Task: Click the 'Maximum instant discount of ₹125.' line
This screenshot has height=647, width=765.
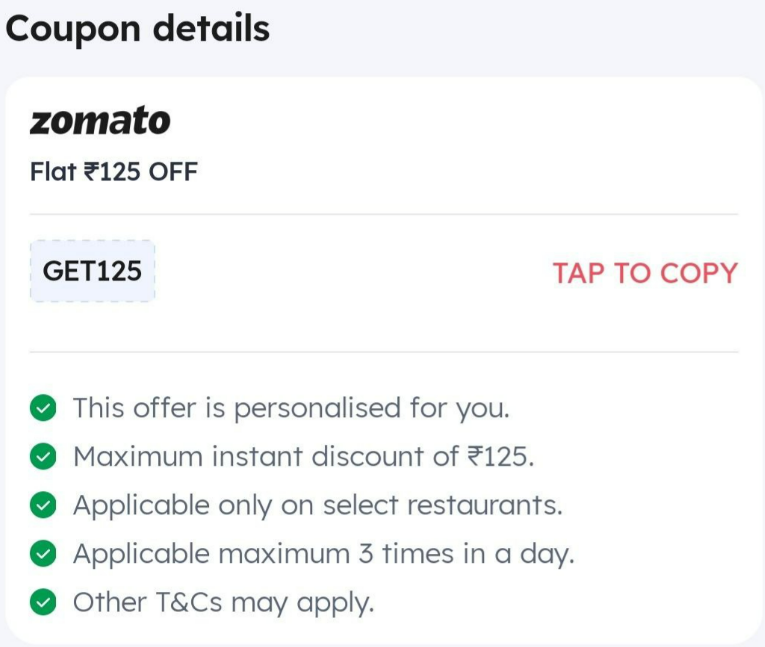Action: (x=303, y=456)
